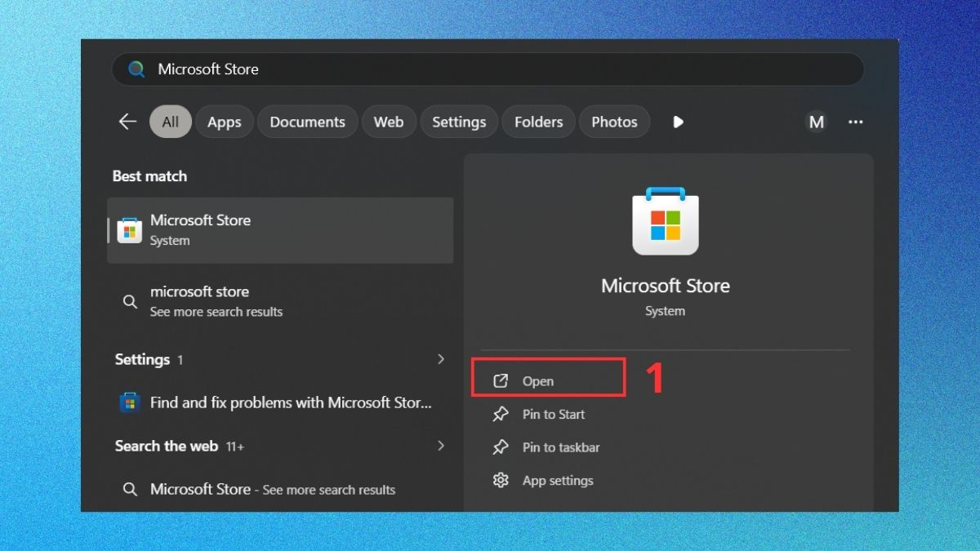This screenshot has width=980, height=551.
Task: Open the M account avatar
Action: click(816, 122)
